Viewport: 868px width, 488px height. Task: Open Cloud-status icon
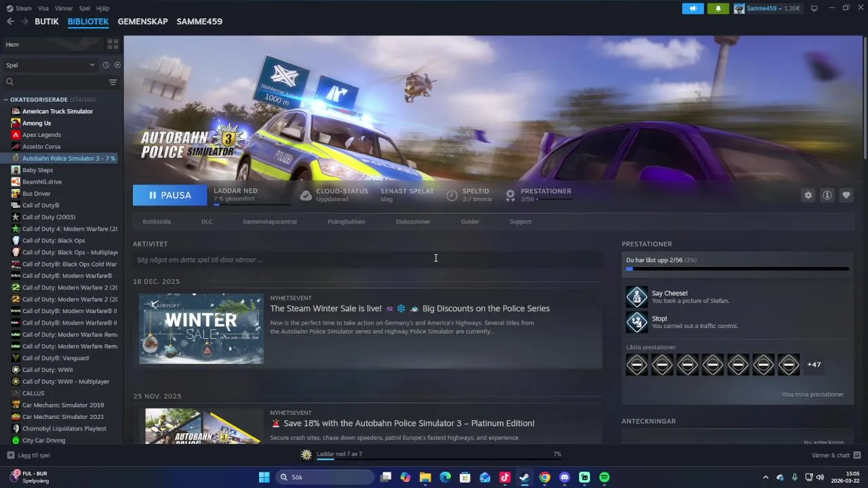coord(306,195)
